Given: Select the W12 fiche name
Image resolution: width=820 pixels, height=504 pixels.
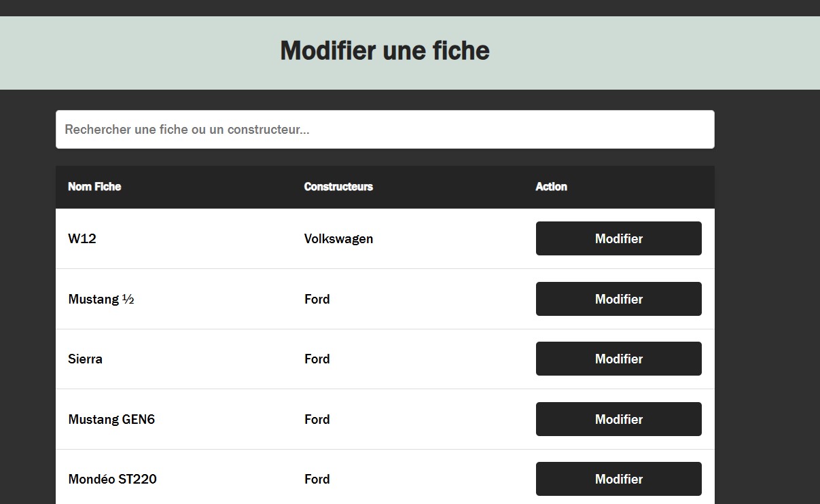Looking at the screenshot, I should click(82, 239).
